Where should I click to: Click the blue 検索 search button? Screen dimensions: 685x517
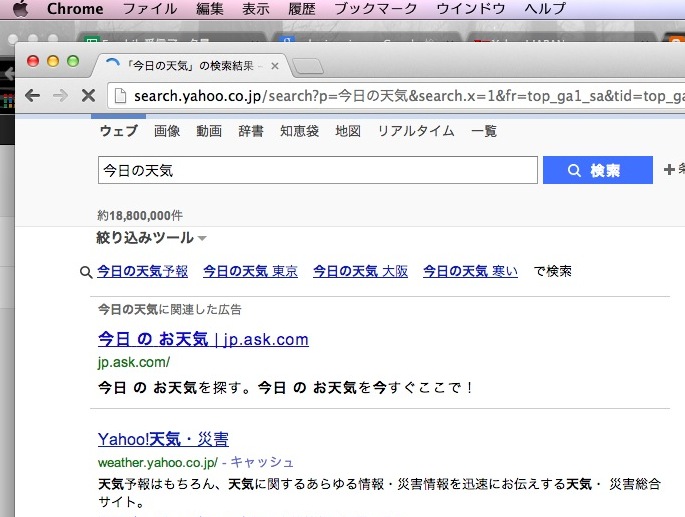[x=598, y=170]
